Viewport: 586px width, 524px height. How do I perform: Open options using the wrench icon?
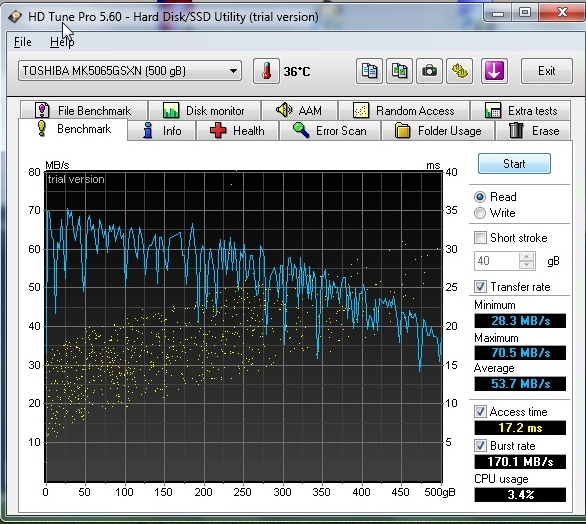(460, 71)
